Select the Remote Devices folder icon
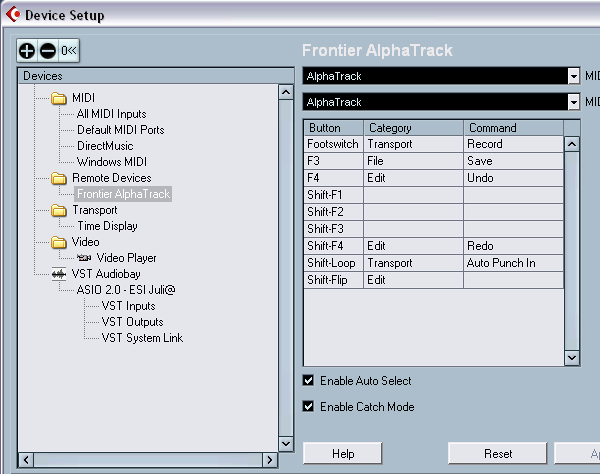Viewport: 600px width, 474px height. (59, 178)
